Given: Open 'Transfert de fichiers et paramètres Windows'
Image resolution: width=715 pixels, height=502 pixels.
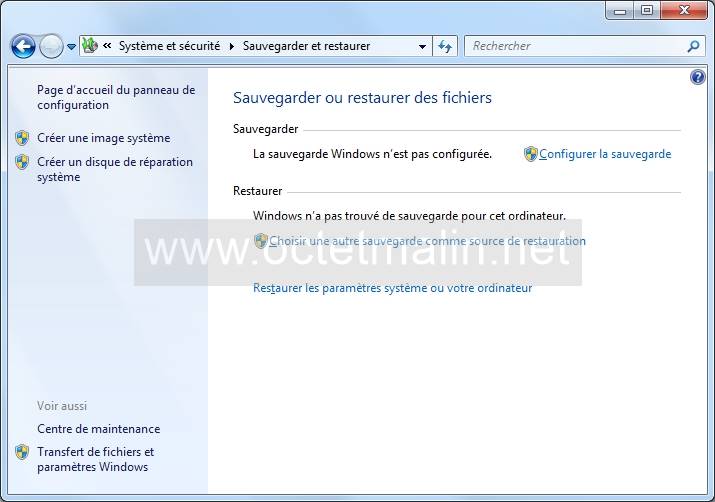Looking at the screenshot, I should tap(96, 460).
